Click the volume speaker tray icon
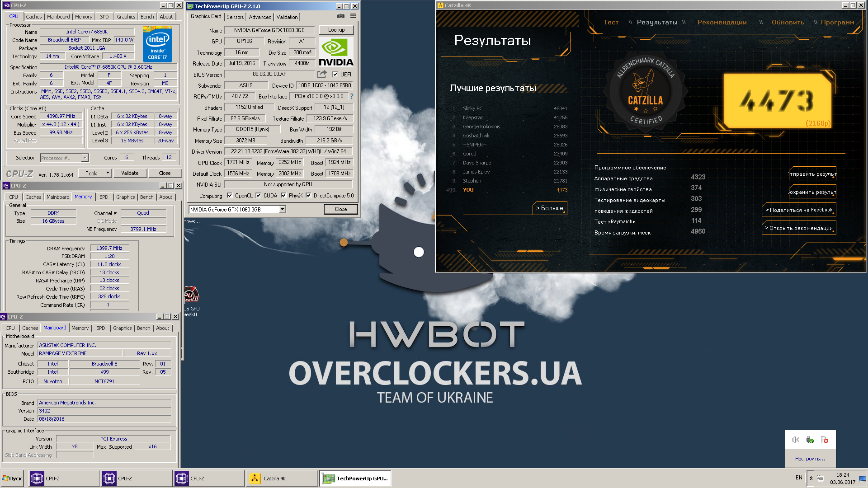The height and width of the screenshot is (488, 868). 796,440
